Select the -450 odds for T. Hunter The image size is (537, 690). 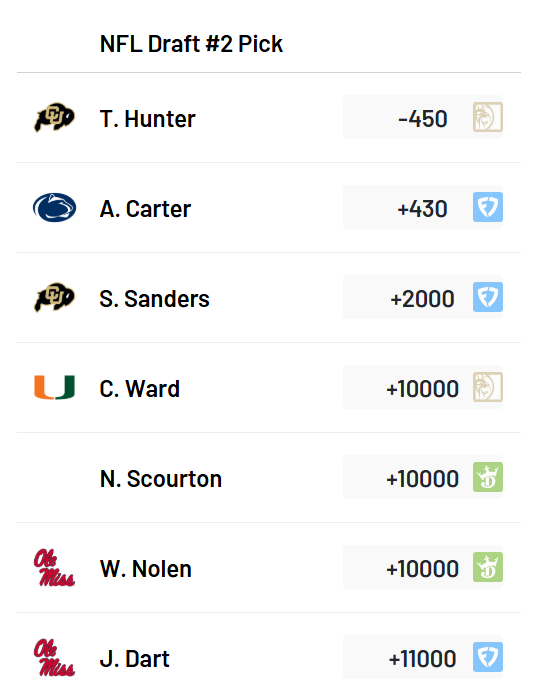click(x=423, y=119)
